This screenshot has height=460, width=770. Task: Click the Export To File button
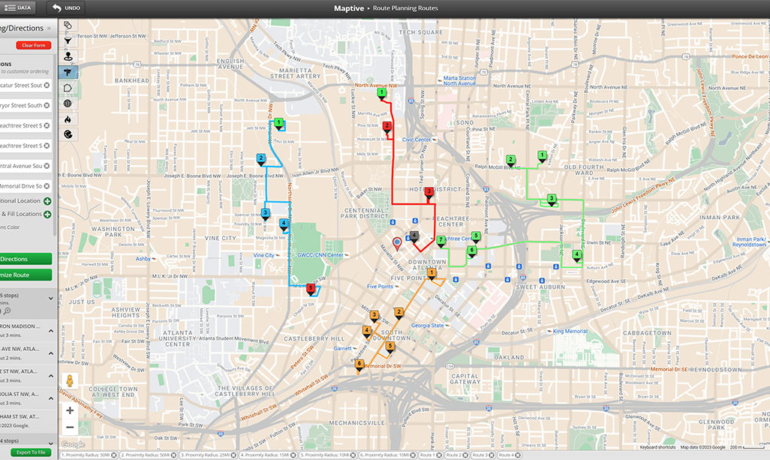tap(31, 452)
